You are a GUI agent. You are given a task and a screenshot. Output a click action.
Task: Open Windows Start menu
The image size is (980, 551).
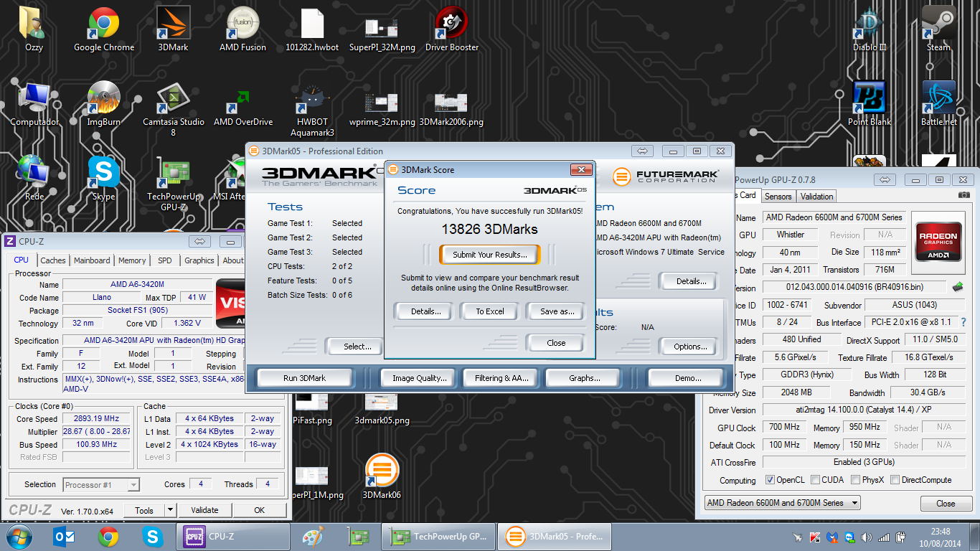click(x=19, y=536)
